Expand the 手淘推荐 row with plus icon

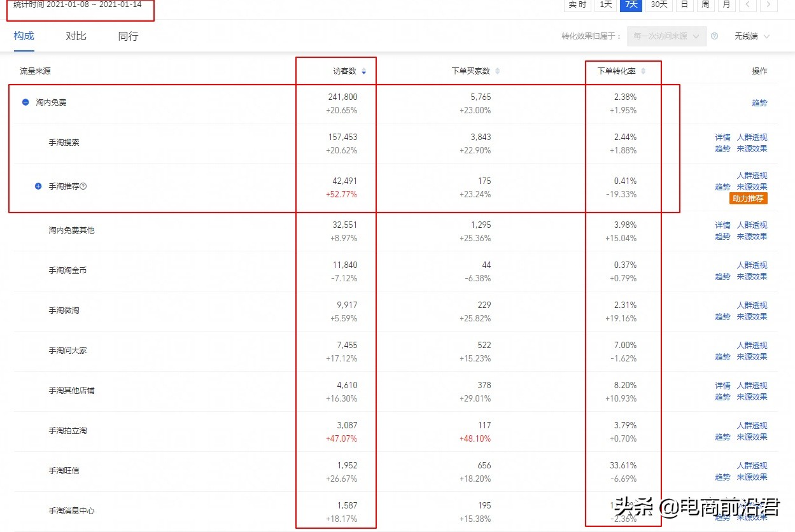click(x=38, y=186)
